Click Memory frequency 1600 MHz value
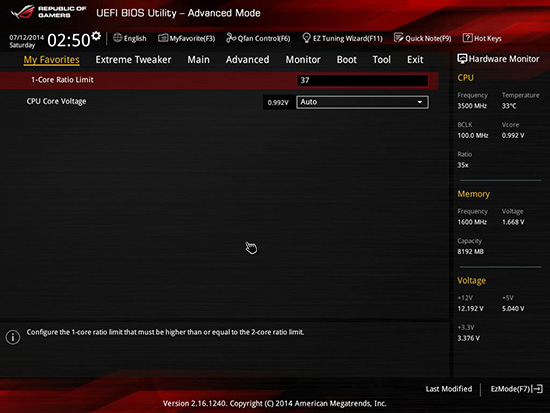This screenshot has height=413, width=550. [x=472, y=222]
